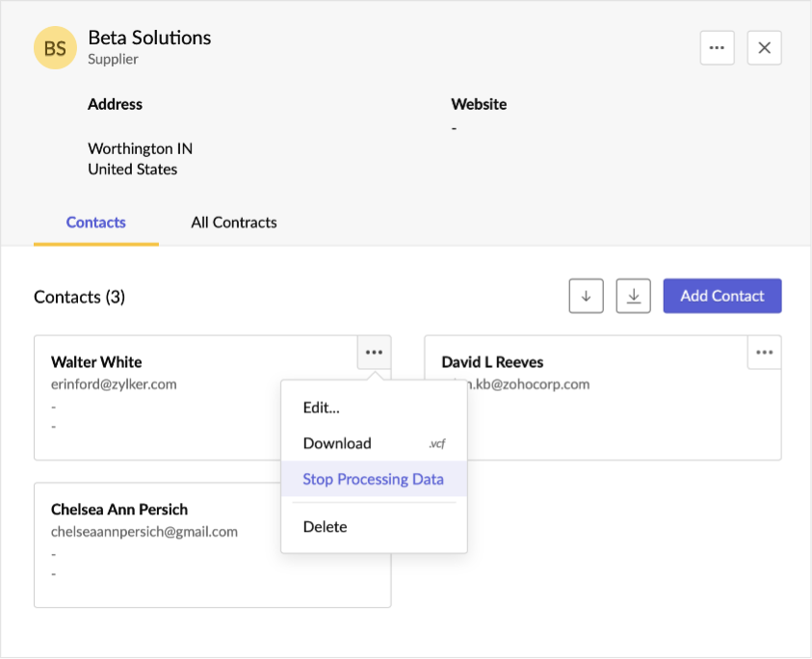This screenshot has height=659, width=812.
Task: Open David L Reeves contact name
Action: click(x=492, y=362)
